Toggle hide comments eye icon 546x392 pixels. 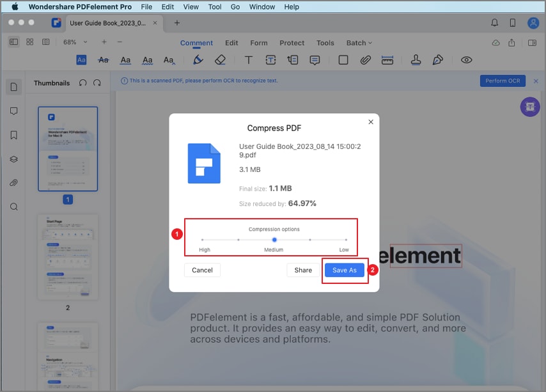[466, 60]
